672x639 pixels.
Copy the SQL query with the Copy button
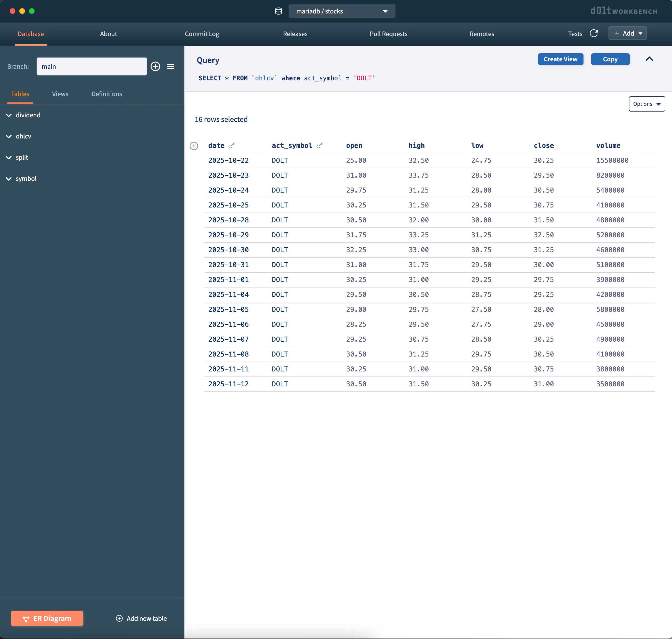610,59
